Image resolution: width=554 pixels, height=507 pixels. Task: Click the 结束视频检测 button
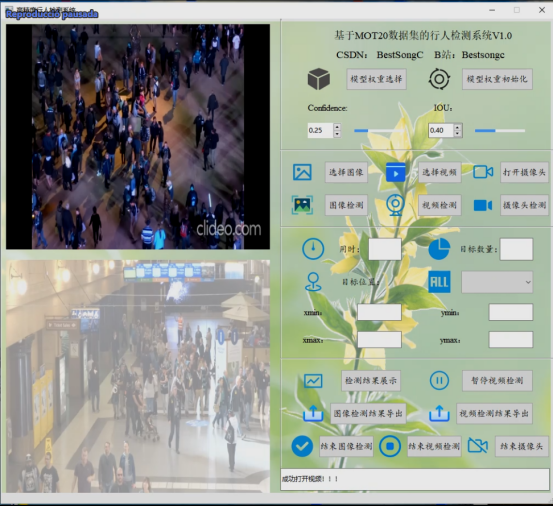click(x=434, y=447)
